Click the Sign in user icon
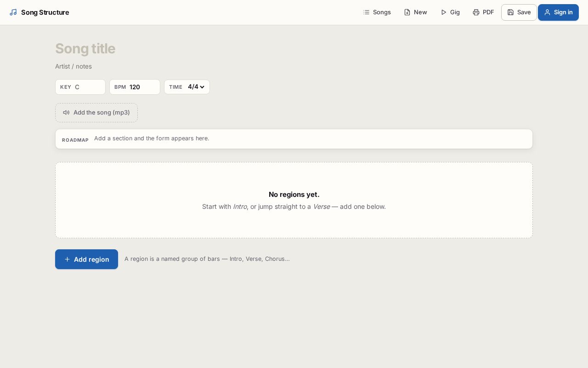This screenshot has height=368, width=588. click(x=547, y=12)
